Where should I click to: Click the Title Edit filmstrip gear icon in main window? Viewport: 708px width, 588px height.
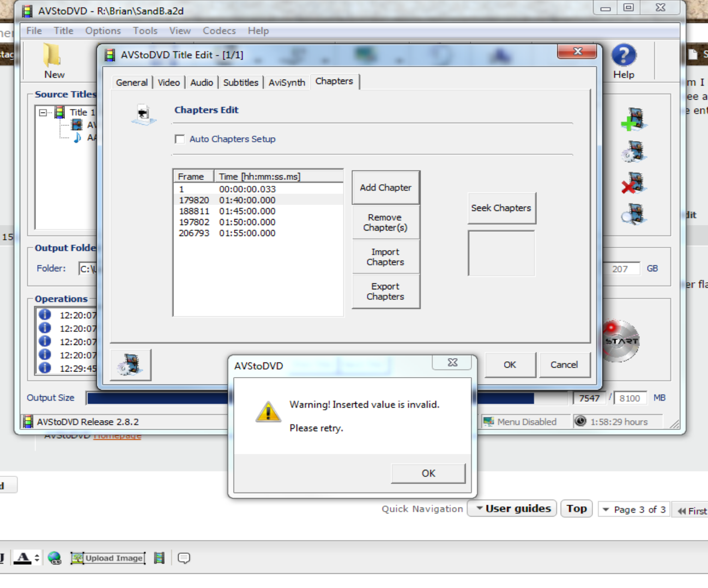coord(633,151)
